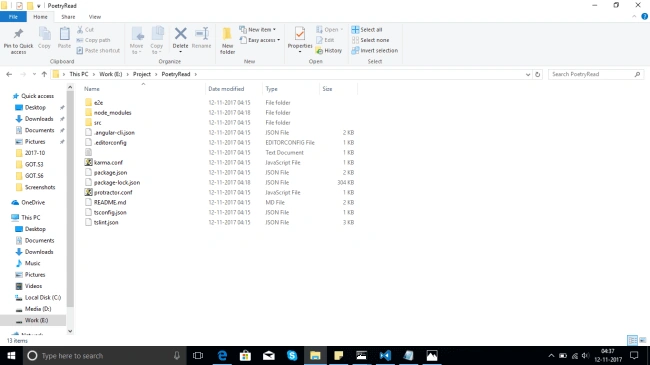Open the File menu tab
The image size is (650, 365).
pyautogui.click(x=13, y=17)
